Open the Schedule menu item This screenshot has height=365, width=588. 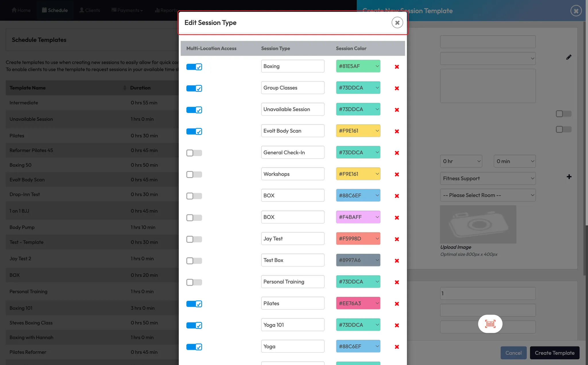click(55, 10)
